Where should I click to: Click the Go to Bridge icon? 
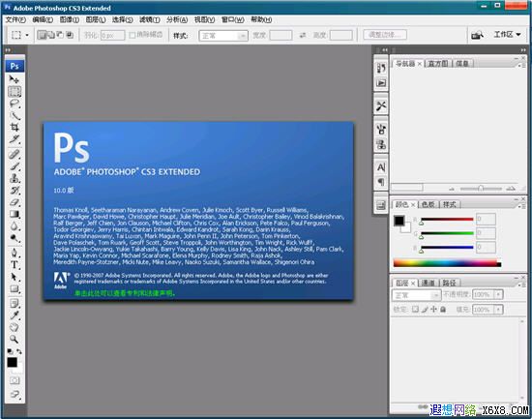pos(477,35)
